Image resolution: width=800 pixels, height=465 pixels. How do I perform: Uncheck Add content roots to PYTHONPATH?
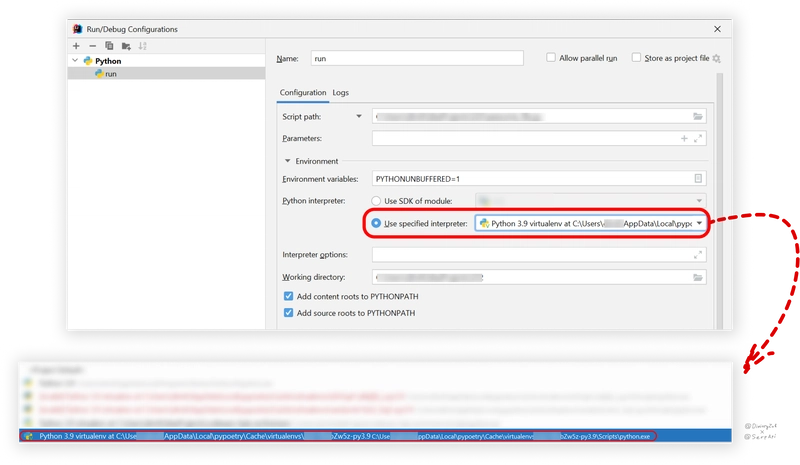pyautogui.click(x=290, y=296)
